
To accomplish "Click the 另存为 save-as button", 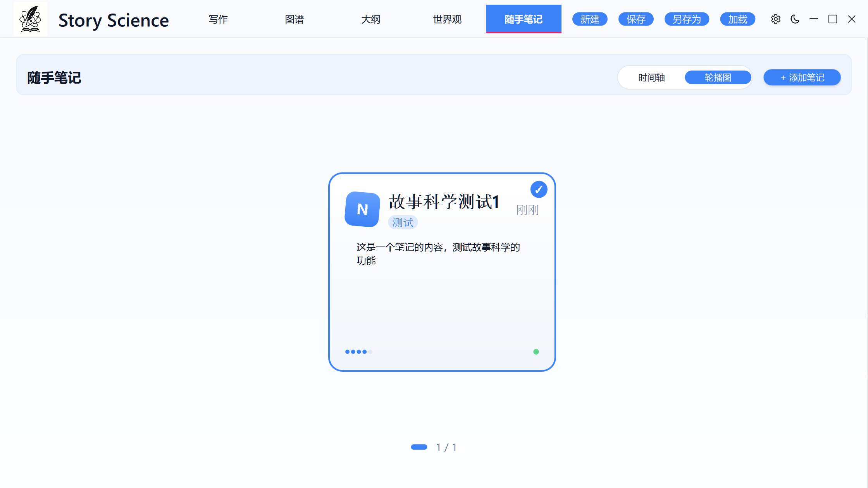I will click(x=687, y=19).
